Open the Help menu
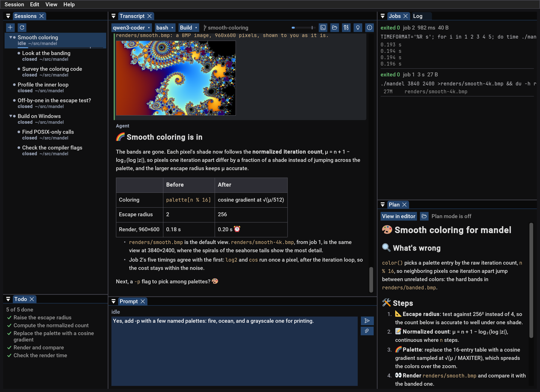The height and width of the screenshot is (392, 540). (69, 5)
